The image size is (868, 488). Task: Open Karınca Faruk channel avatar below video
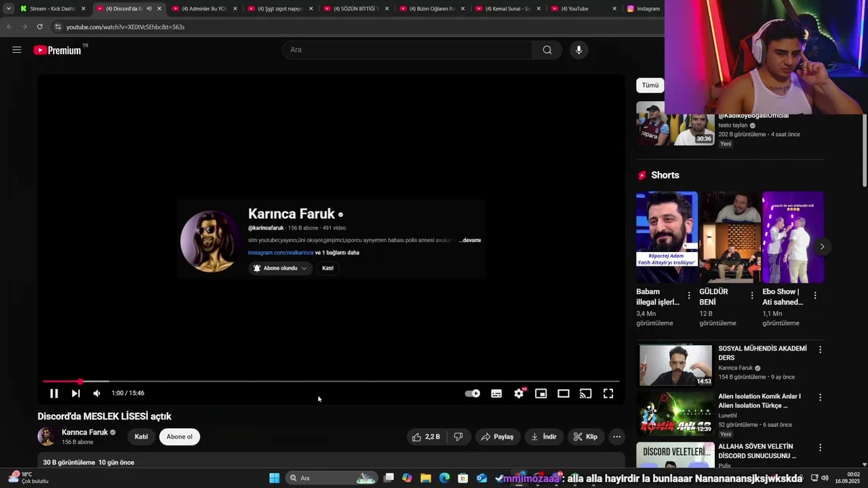[x=47, y=436]
